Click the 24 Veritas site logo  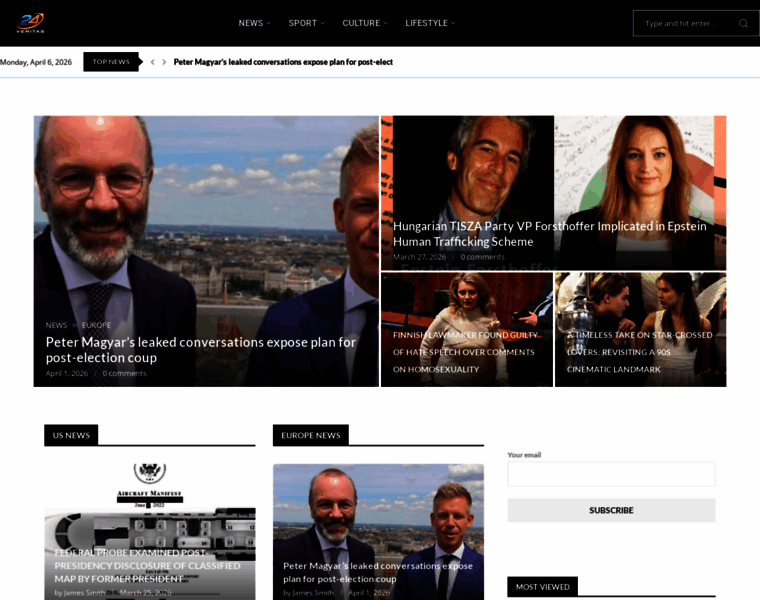click(x=31, y=23)
